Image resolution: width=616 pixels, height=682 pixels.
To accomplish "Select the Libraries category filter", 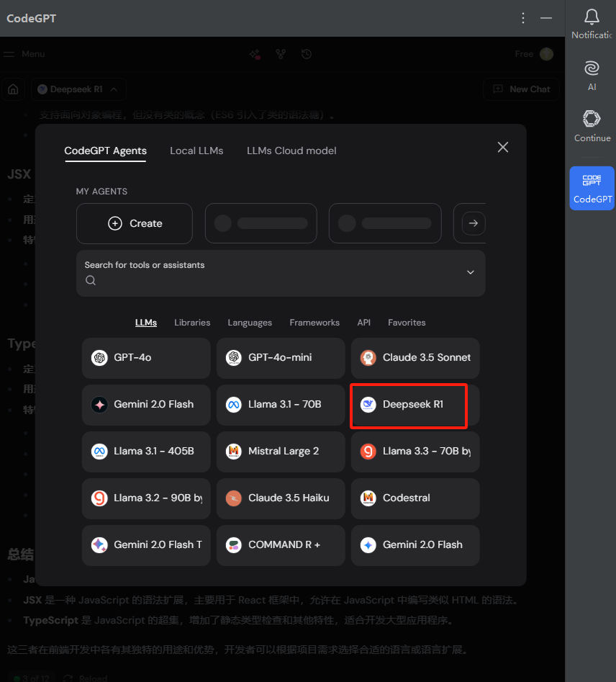I will 192,323.
